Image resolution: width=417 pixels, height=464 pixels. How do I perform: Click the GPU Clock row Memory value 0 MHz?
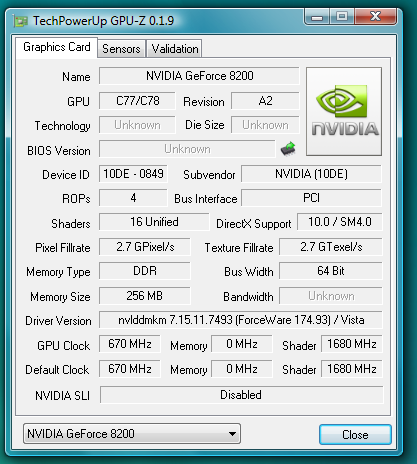pyautogui.click(x=242, y=344)
